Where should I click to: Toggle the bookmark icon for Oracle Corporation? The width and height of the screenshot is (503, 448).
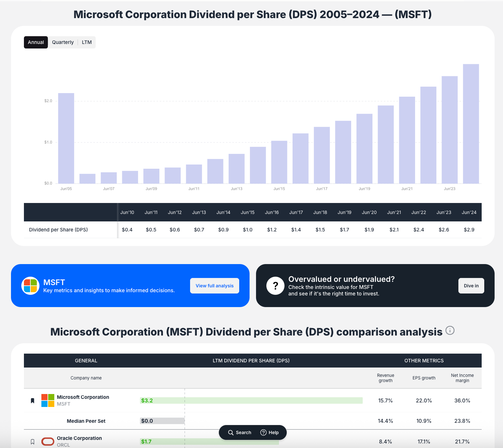(32, 442)
